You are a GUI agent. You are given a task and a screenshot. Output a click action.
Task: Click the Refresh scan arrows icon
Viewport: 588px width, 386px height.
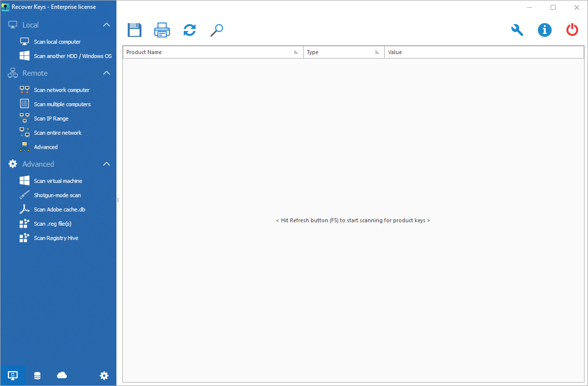[x=190, y=30]
